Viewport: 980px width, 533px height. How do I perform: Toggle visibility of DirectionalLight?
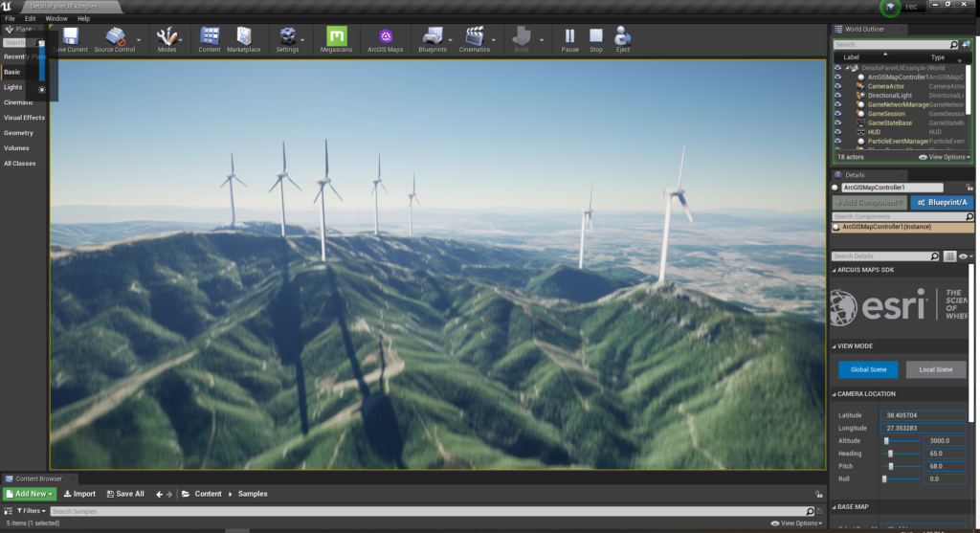click(x=837, y=96)
